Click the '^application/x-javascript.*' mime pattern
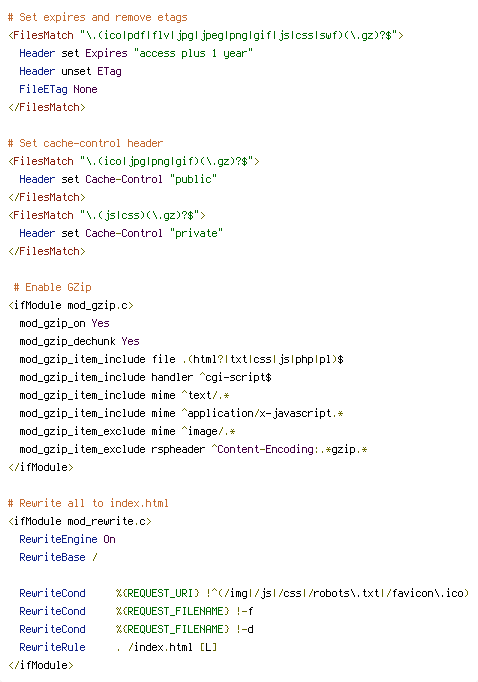The height and width of the screenshot is (682, 478). click(x=262, y=413)
